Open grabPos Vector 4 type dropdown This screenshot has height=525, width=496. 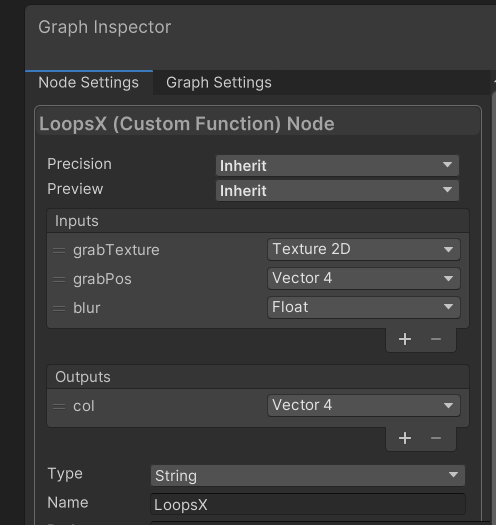click(x=364, y=278)
